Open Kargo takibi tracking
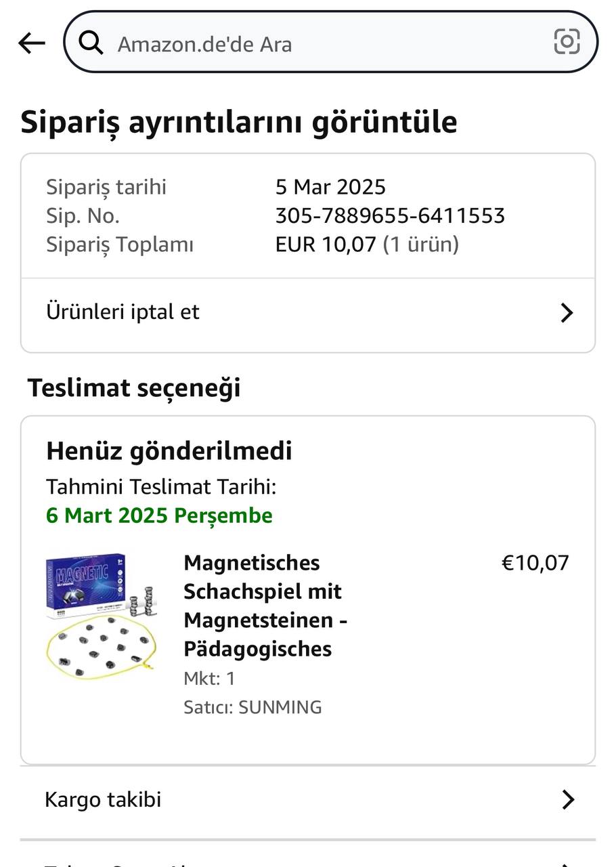616x867 pixels. pyautogui.click(x=103, y=799)
